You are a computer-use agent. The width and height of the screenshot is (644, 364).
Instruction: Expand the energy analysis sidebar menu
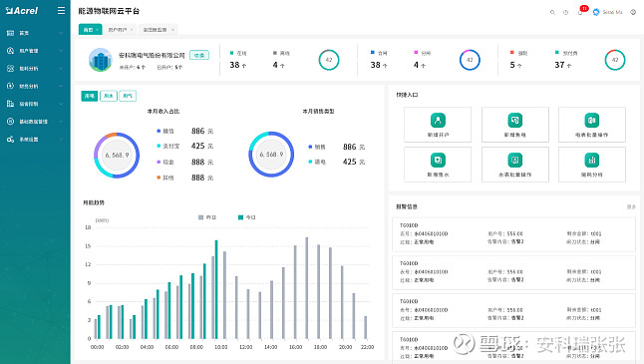click(35, 68)
